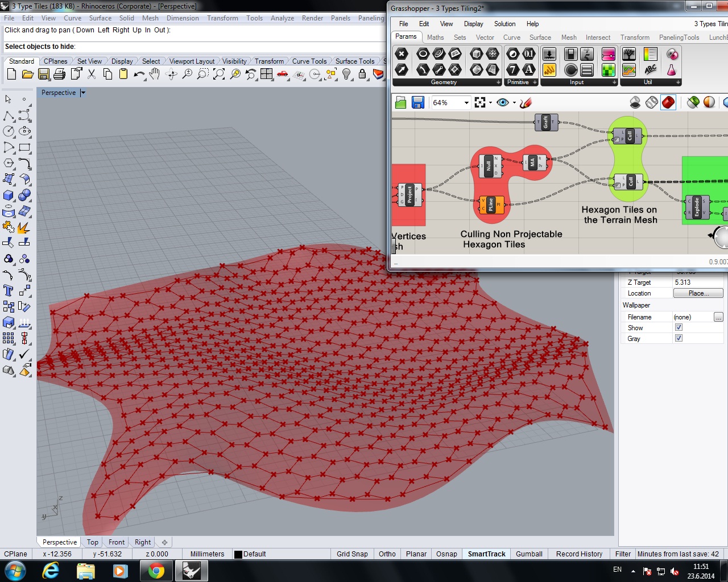Open Perspective viewport dropdown arrow
Viewport: 728px width, 582px height.
(83, 93)
